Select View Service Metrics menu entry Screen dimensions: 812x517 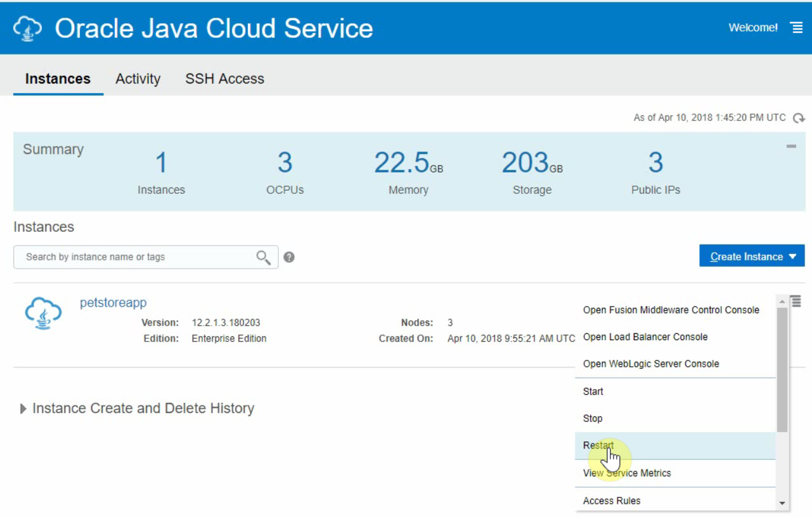[x=675, y=473]
